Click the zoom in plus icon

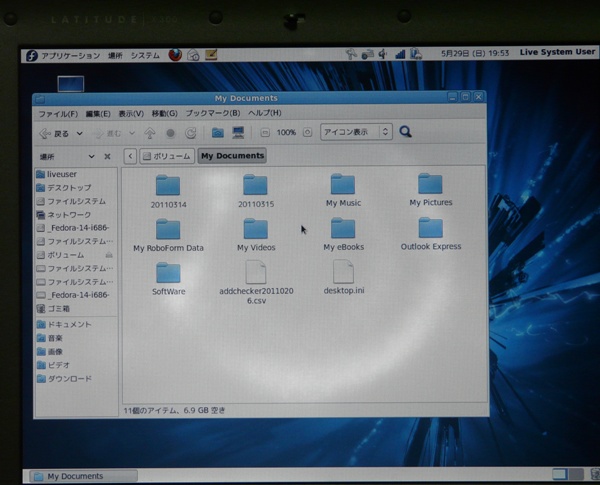pos(307,132)
